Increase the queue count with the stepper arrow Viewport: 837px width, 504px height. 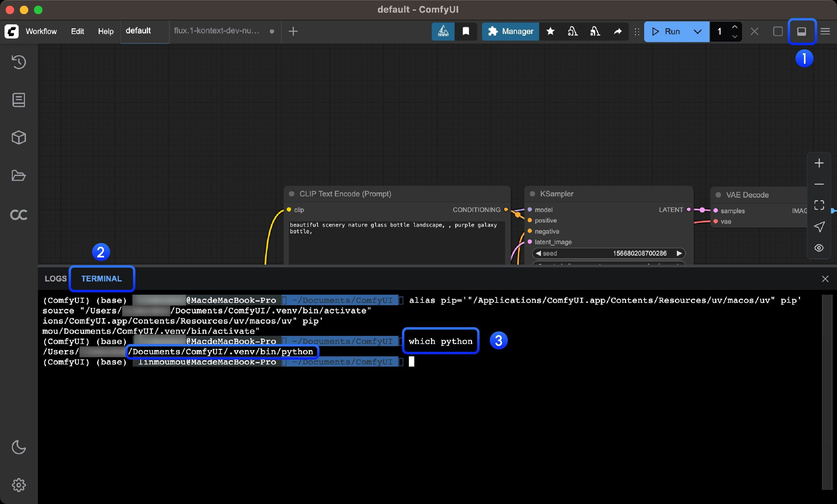(x=734, y=27)
